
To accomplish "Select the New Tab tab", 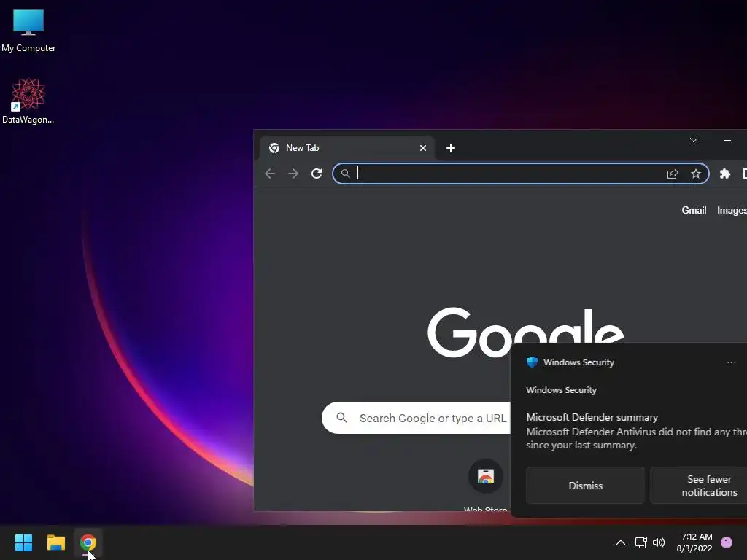I will coord(347,147).
